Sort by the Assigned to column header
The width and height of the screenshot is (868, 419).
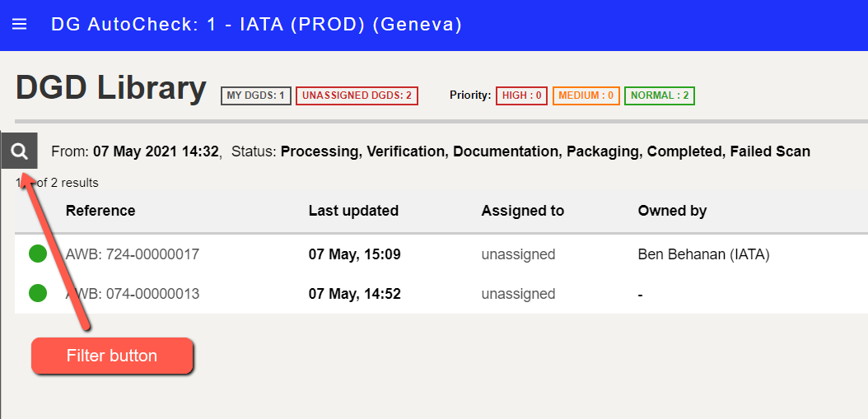pos(523,211)
